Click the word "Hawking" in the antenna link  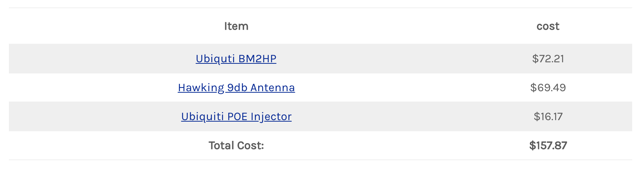pyautogui.click(x=201, y=87)
